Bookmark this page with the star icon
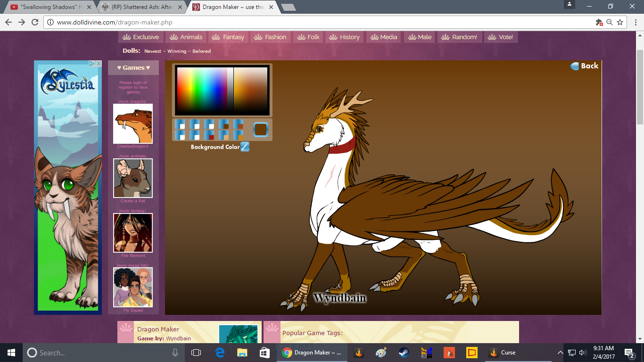This screenshot has height=362, width=644. [620, 22]
